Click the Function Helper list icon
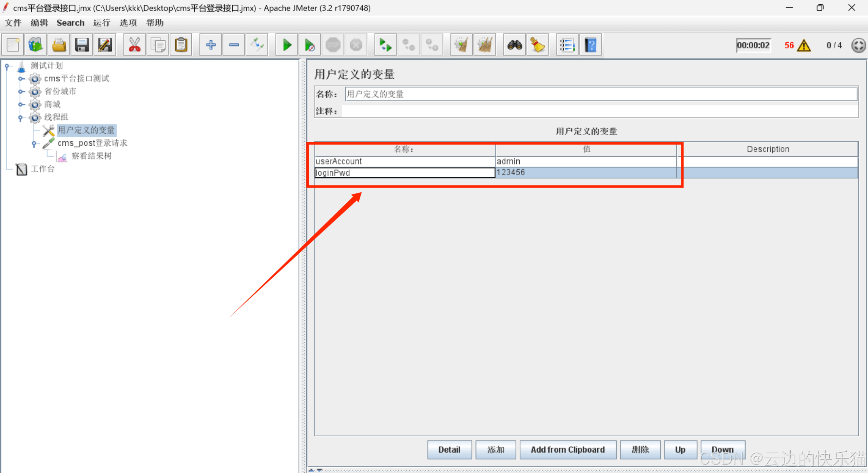This screenshot has height=473, width=868. point(567,45)
